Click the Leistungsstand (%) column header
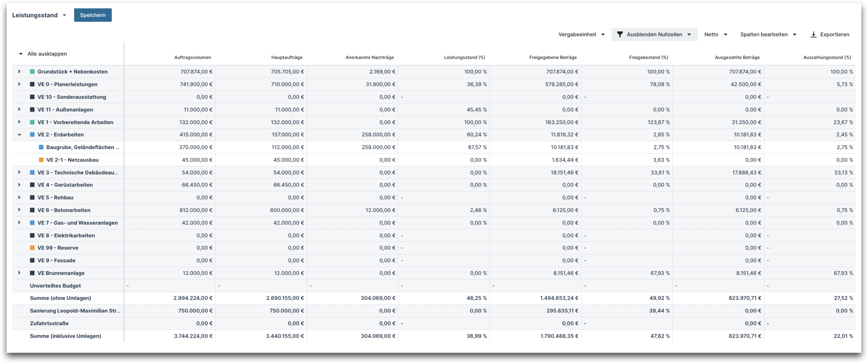This screenshot has width=868, height=363. (x=464, y=58)
